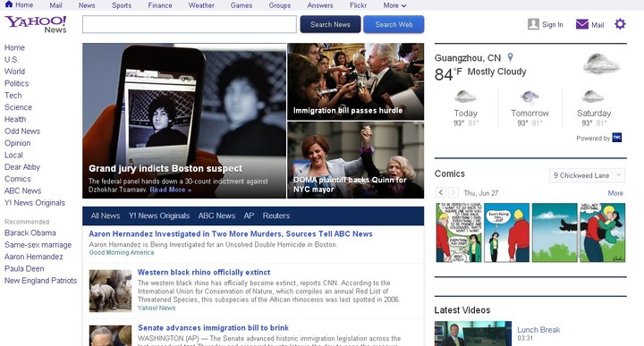Click the Yahoo! News logo
This screenshot has width=644, height=346.
coord(36,25)
